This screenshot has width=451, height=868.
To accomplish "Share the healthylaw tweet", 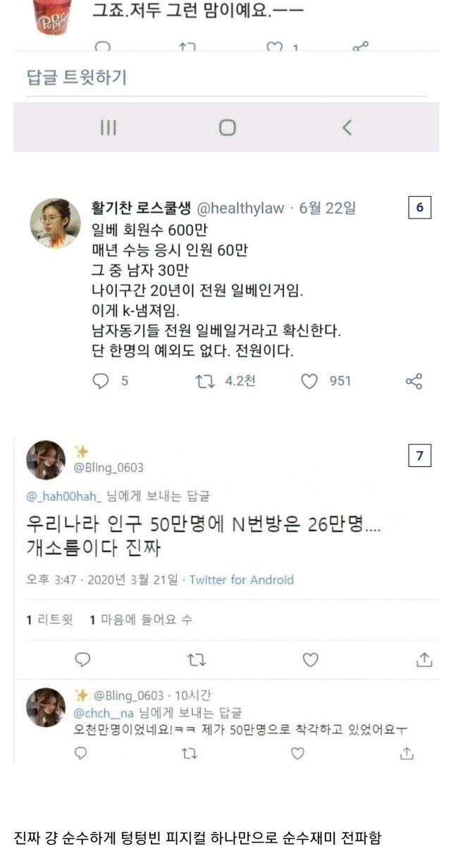I will [x=414, y=381].
